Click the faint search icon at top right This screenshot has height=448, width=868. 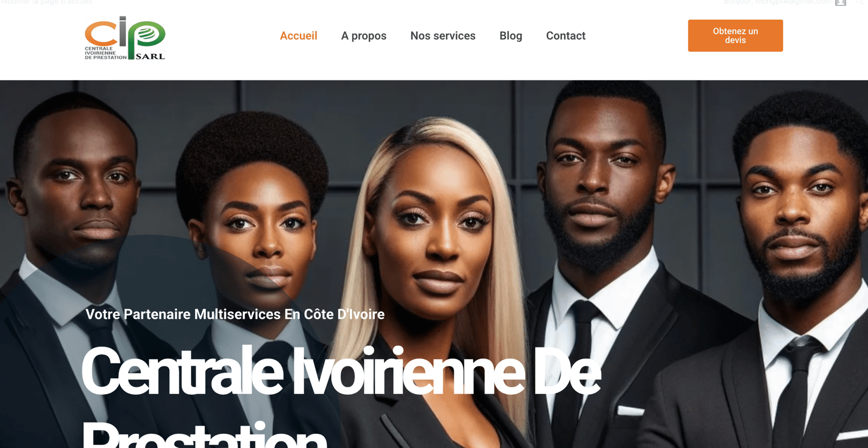[x=859, y=2]
